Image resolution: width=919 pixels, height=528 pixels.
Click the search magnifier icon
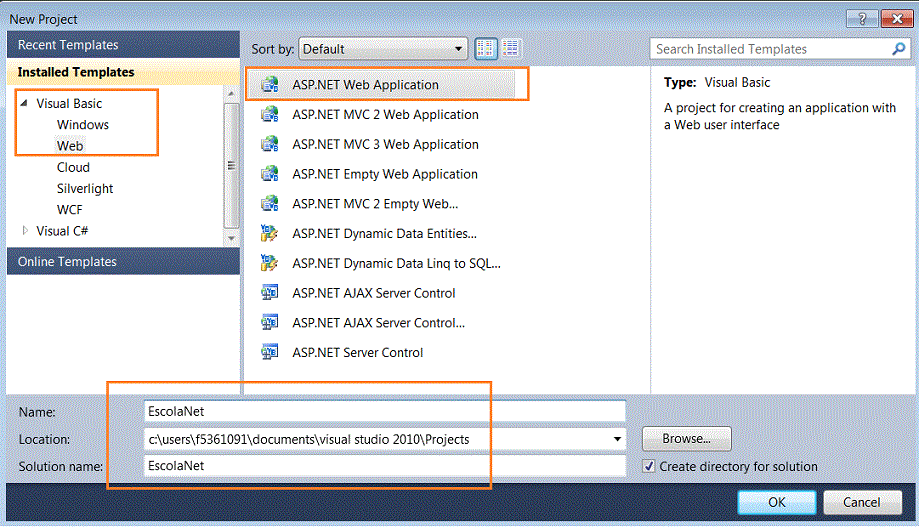tap(898, 49)
